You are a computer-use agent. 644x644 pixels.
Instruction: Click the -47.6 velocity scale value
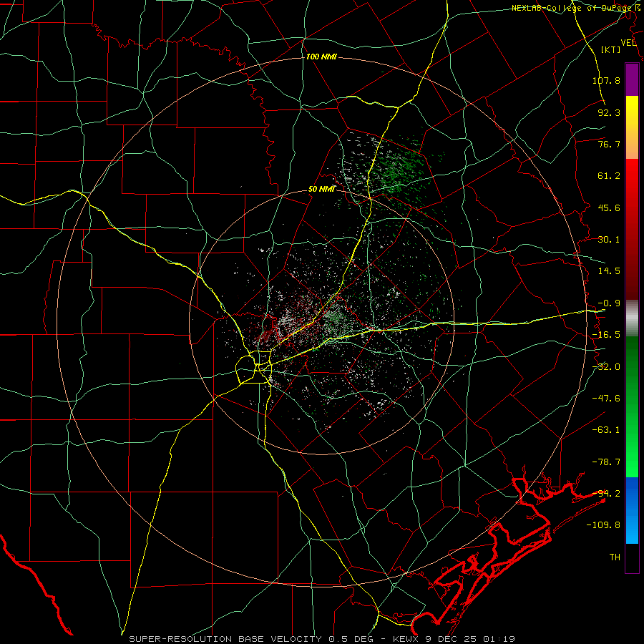point(606,399)
